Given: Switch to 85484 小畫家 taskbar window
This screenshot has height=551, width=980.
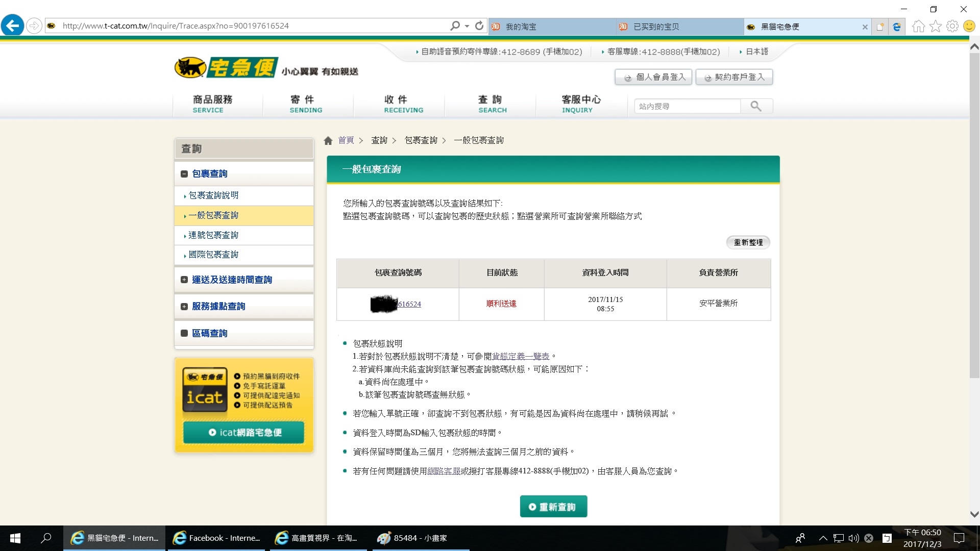Looking at the screenshot, I should click(x=421, y=538).
